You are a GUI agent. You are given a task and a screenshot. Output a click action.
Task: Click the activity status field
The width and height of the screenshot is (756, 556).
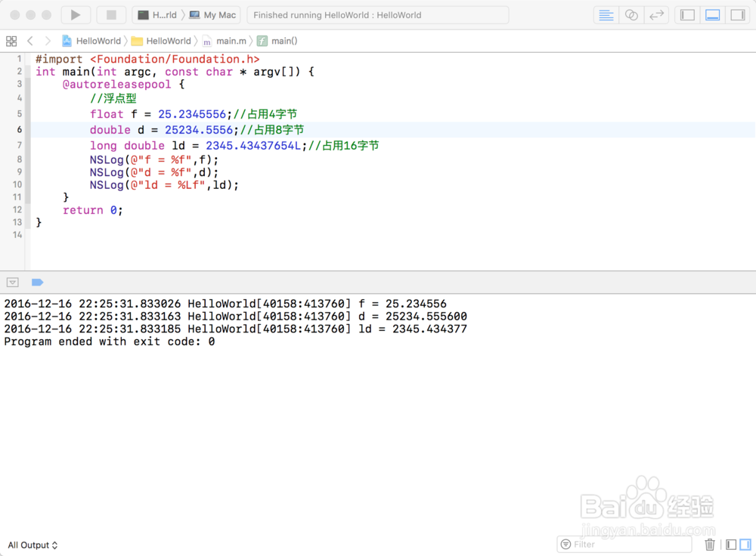click(377, 15)
